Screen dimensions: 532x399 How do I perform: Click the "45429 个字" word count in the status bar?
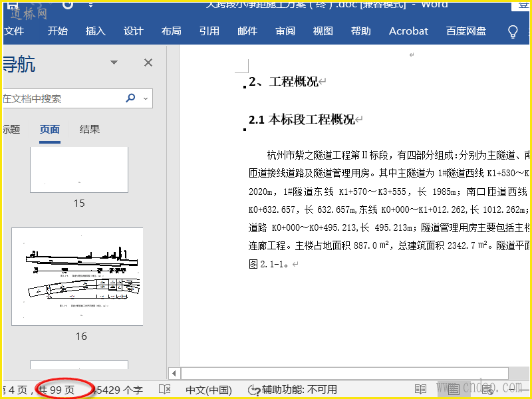[x=119, y=390]
